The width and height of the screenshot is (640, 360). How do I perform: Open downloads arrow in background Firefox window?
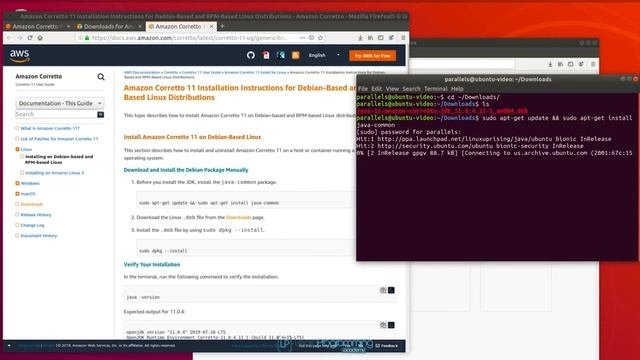pyautogui.click(x=550, y=64)
